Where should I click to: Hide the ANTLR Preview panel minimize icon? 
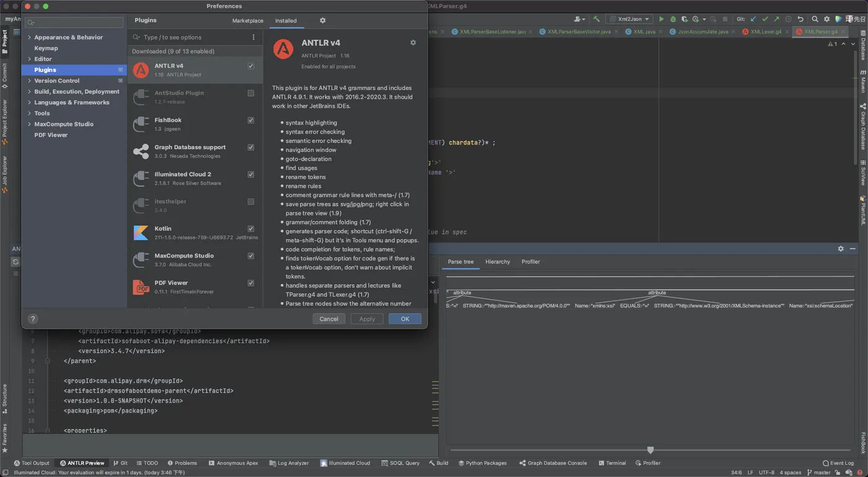pyautogui.click(x=853, y=249)
